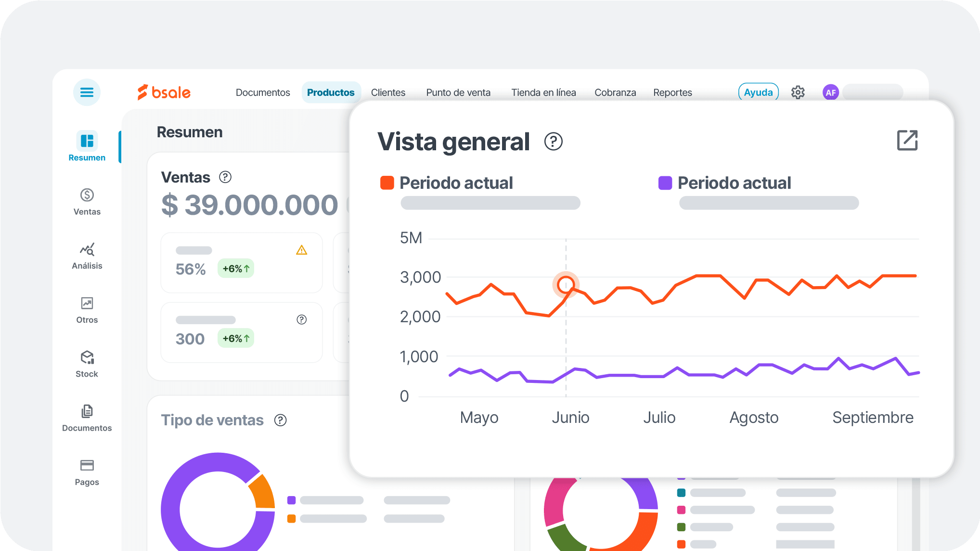Viewport: 980px width, 551px height.
Task: Click the Ayuda button
Action: 758,92
